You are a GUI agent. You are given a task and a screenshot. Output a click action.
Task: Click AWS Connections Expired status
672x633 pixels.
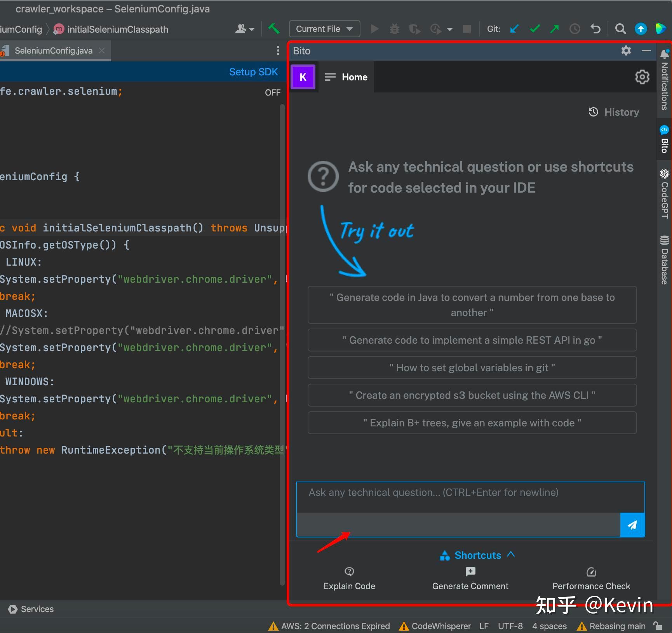[329, 626]
